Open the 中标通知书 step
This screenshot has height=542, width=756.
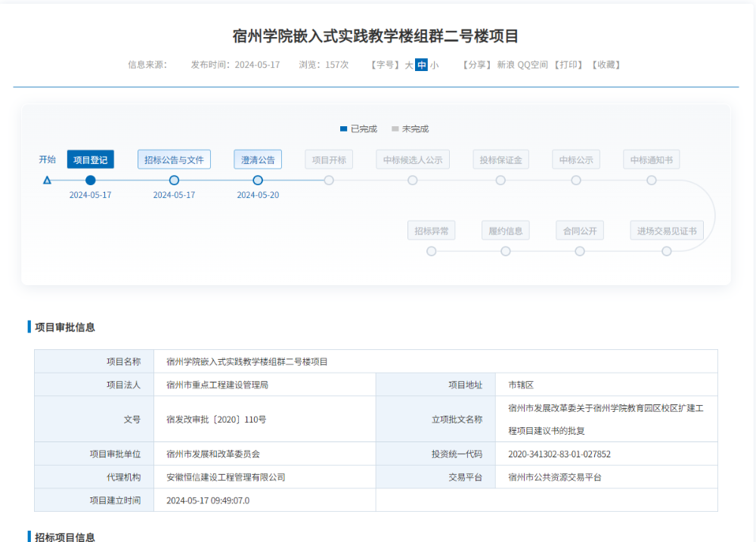click(652, 160)
